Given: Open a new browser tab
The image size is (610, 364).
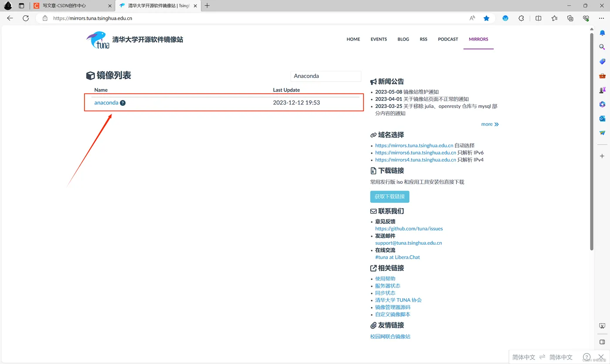Looking at the screenshot, I should point(207,6).
